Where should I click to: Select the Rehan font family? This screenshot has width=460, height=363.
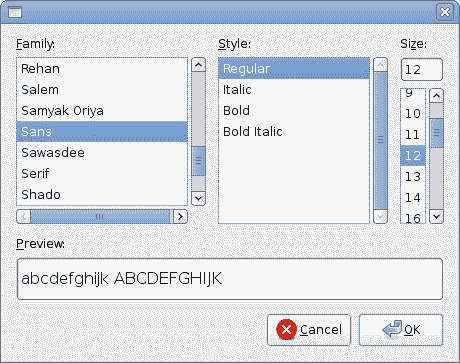(102, 69)
